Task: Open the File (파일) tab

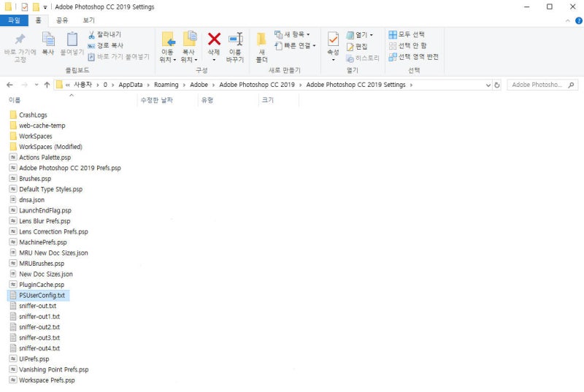Action: pyautogui.click(x=14, y=20)
